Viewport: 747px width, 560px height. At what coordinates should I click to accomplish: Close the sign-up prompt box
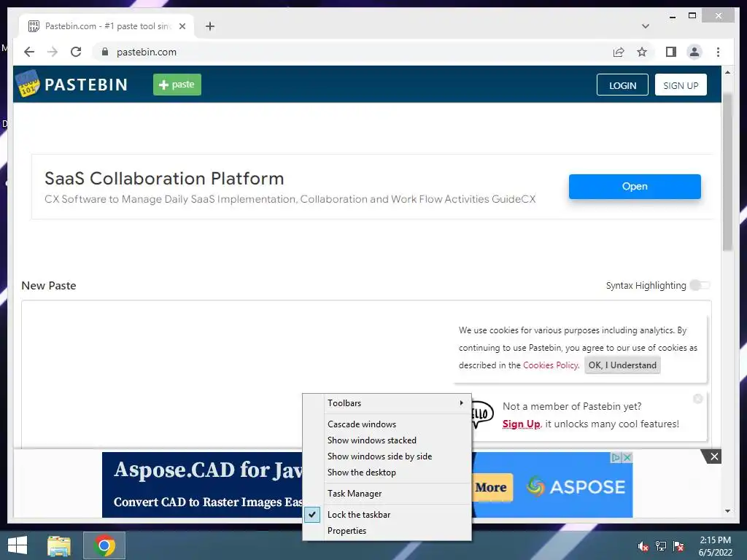click(698, 399)
